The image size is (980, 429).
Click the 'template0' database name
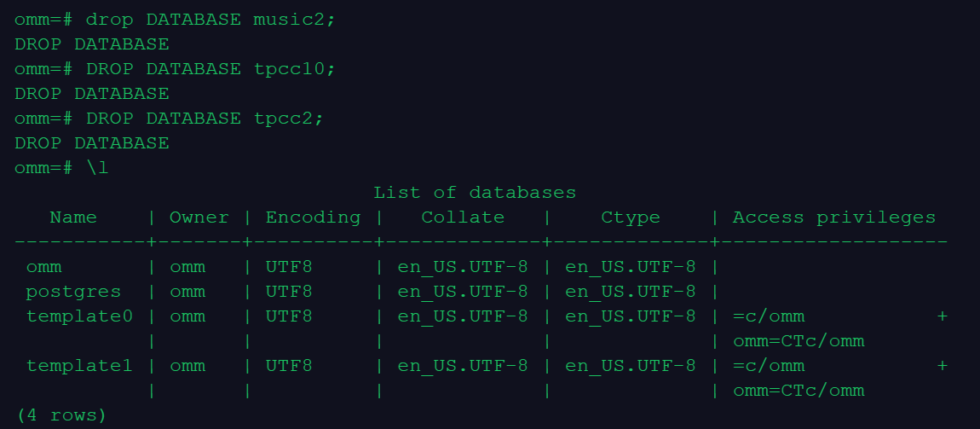pos(79,316)
